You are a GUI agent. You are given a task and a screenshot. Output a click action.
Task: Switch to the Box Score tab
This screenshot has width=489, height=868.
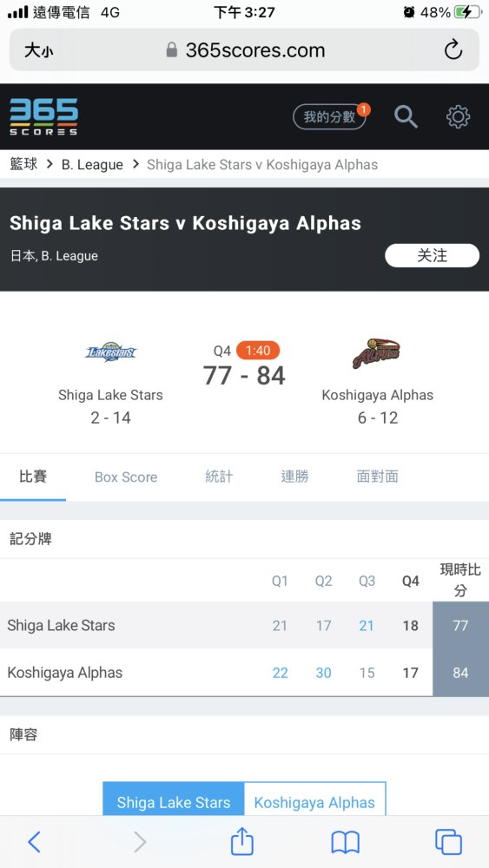[126, 477]
